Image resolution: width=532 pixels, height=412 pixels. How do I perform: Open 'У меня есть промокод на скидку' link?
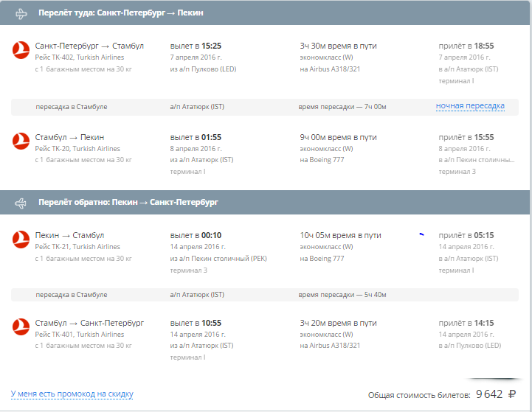(72, 394)
